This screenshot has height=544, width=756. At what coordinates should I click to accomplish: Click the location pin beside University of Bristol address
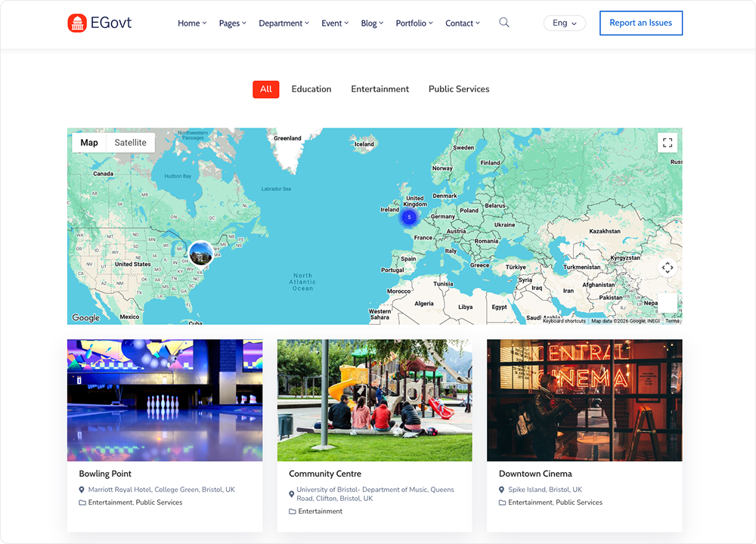(x=292, y=494)
